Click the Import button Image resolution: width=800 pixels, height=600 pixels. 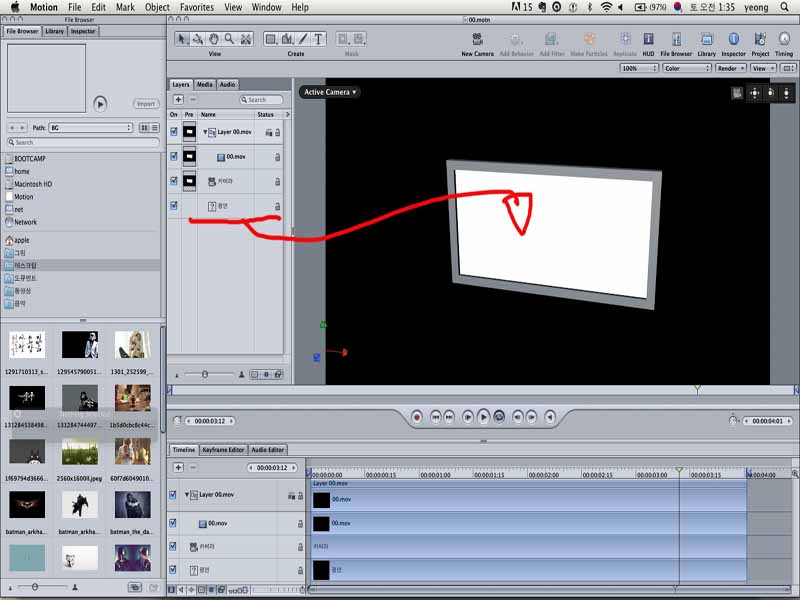click(x=146, y=104)
